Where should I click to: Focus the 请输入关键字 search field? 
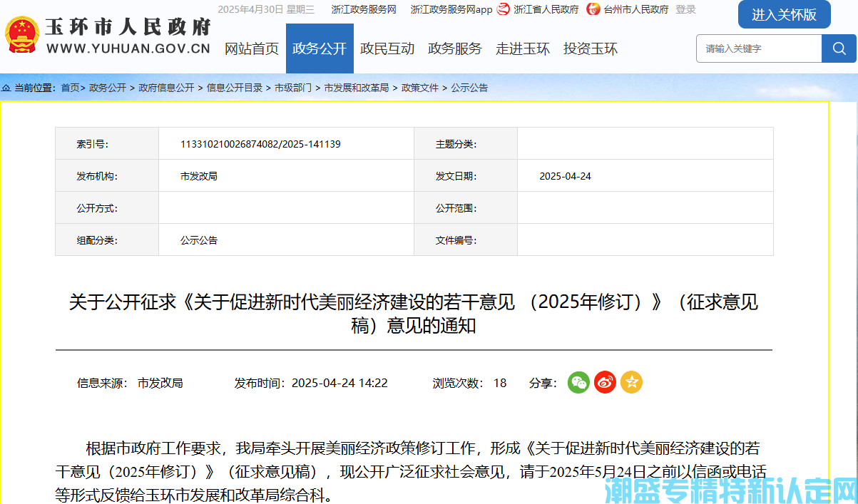point(759,48)
